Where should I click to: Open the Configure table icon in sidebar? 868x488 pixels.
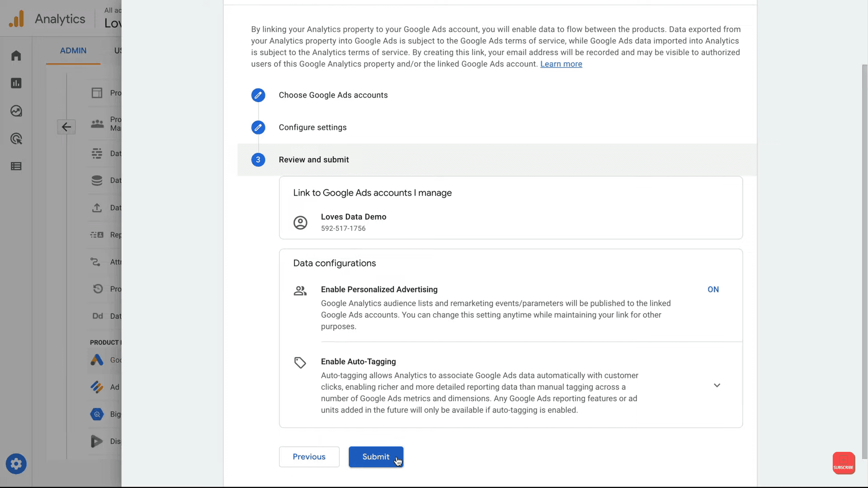tap(16, 166)
